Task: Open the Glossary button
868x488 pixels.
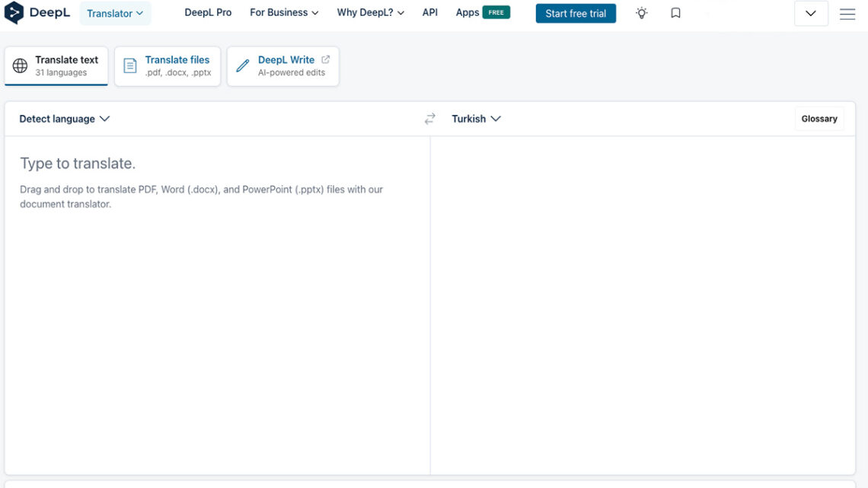Action: (x=819, y=119)
